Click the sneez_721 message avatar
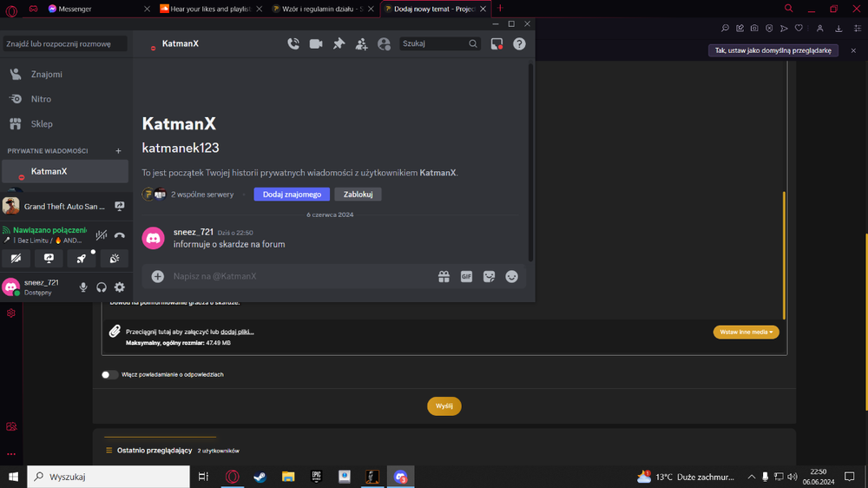This screenshot has width=868, height=488. coord(154,238)
